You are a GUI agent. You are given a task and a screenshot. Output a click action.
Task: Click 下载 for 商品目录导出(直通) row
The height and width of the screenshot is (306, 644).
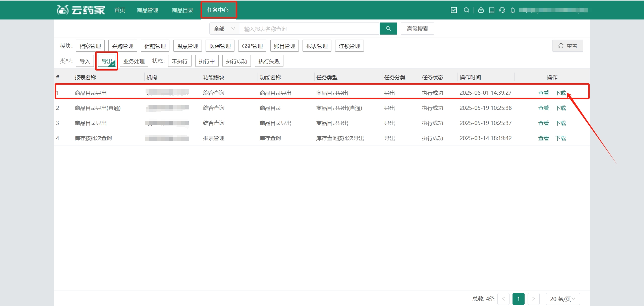coord(560,108)
